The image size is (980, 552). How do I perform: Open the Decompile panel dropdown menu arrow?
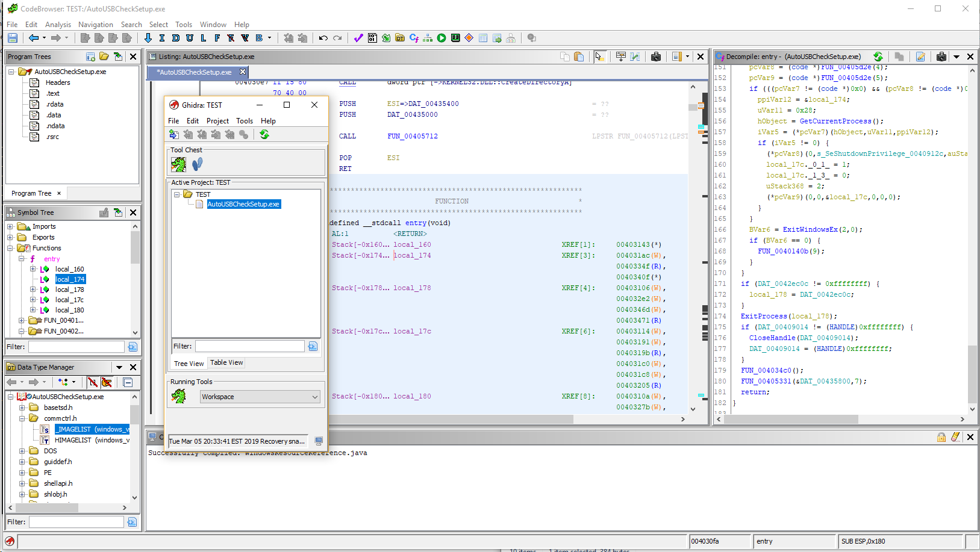coord(956,57)
